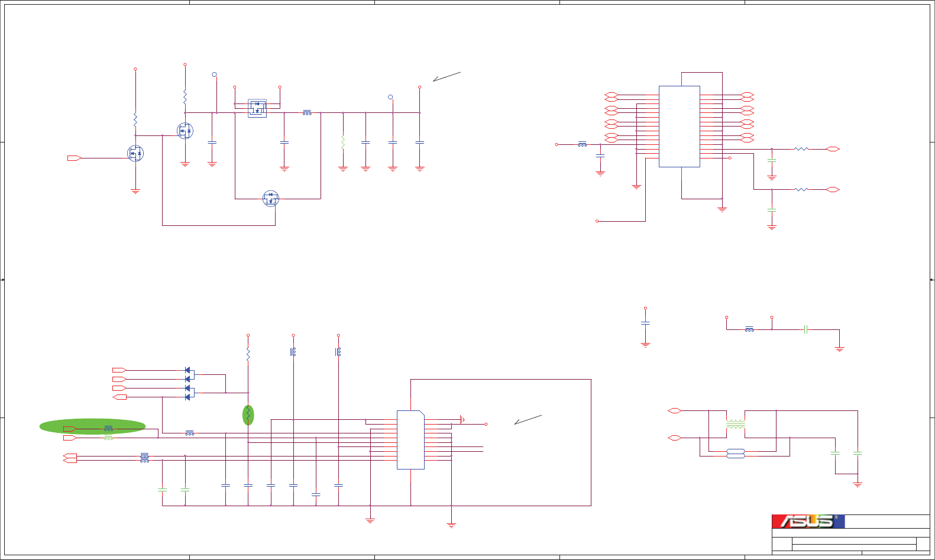Select the inductor feeding the large IC's left side
The image size is (935, 560).
point(583,144)
